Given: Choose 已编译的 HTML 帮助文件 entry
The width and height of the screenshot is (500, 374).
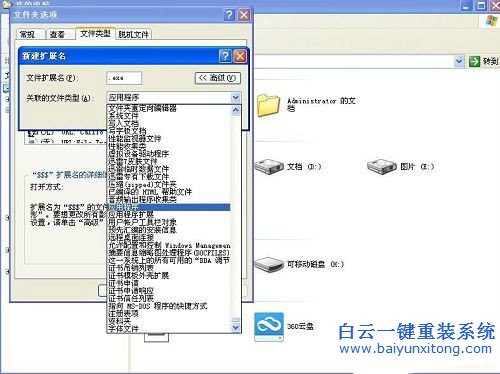Looking at the screenshot, I should 169,192.
